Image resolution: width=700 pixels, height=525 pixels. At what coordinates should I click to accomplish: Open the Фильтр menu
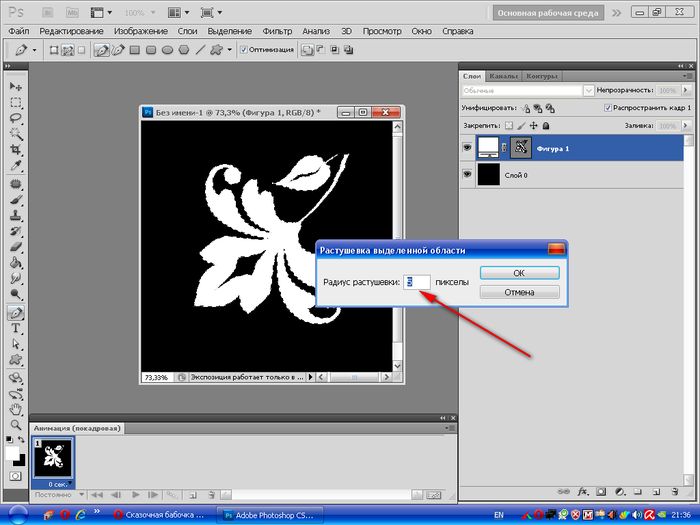pyautogui.click(x=277, y=31)
